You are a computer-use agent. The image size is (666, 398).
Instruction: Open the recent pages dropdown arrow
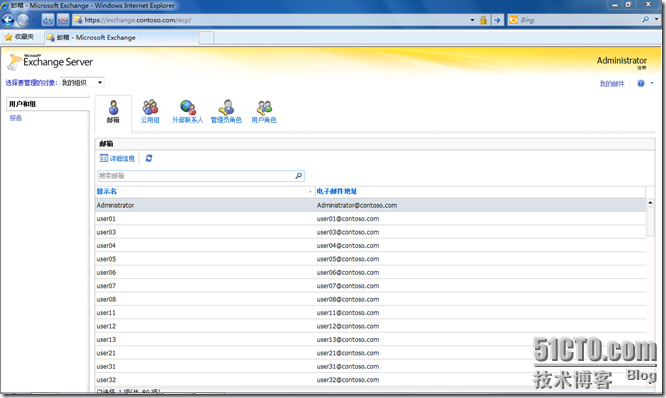click(34, 20)
